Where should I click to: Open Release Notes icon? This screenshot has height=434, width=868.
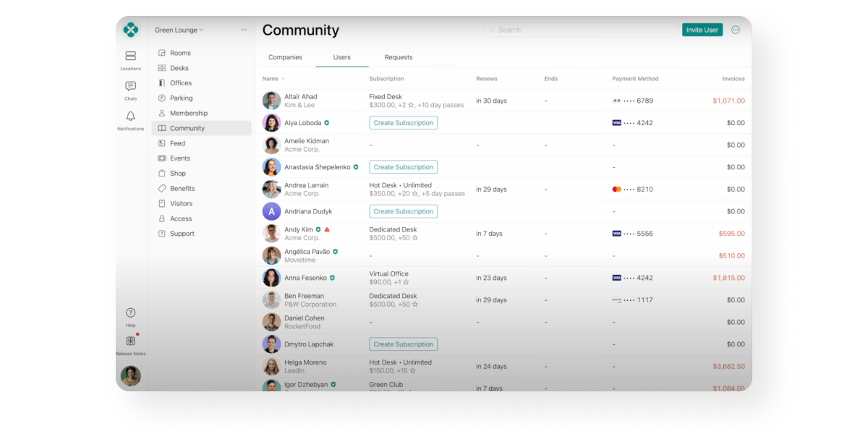130,341
